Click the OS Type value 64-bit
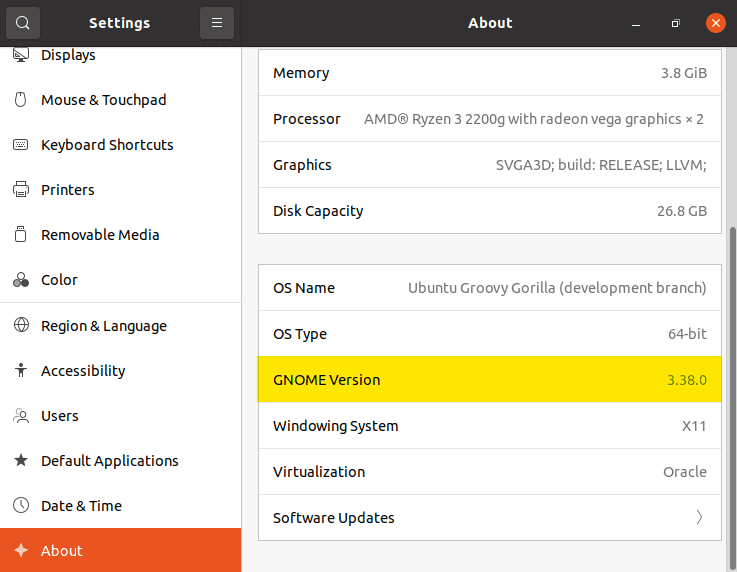This screenshot has width=737, height=572. click(x=687, y=334)
